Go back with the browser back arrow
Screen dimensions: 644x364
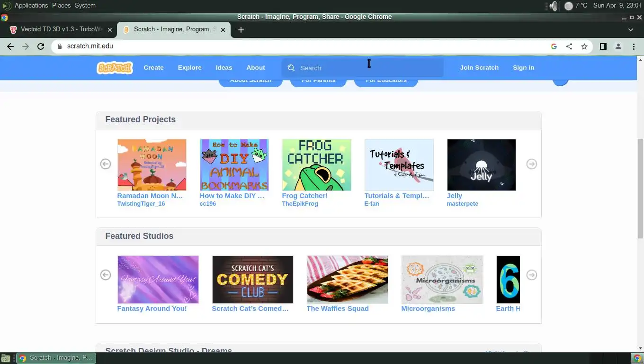10,46
